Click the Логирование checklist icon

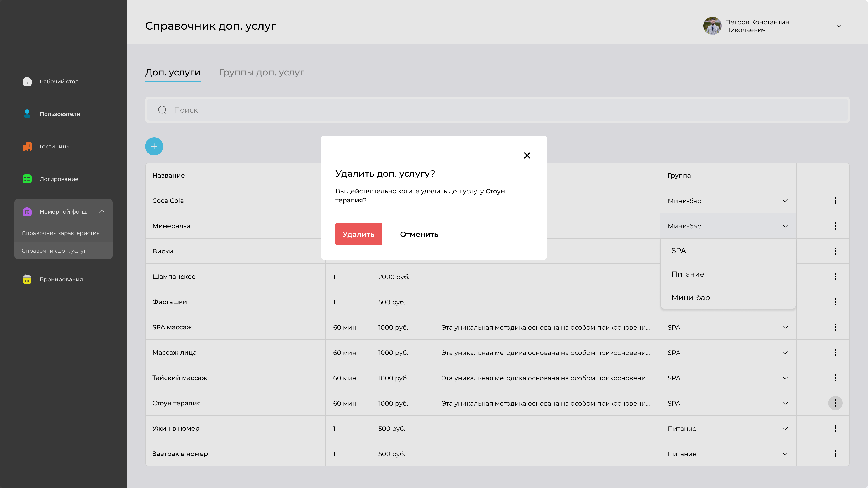(x=27, y=179)
